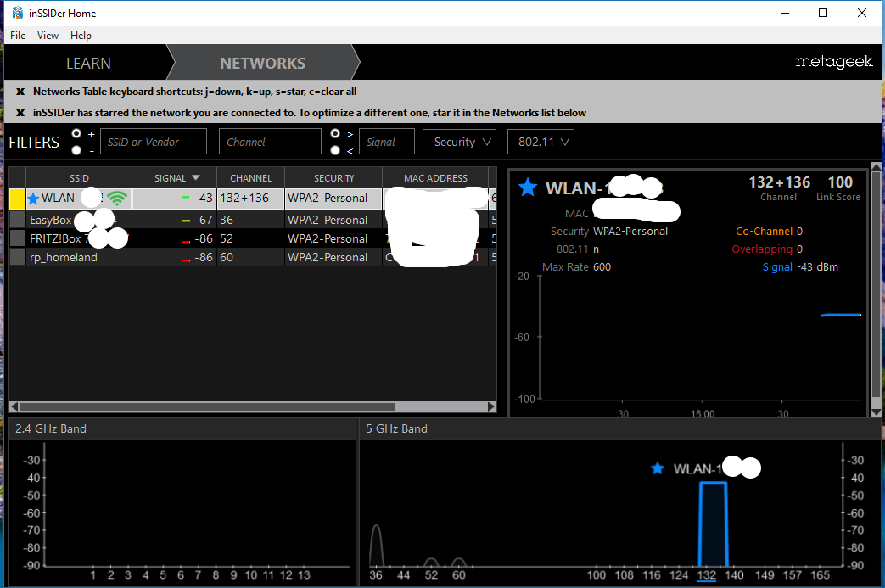Click the starred WLAN-1 marker in the 5 GHz band
The height and width of the screenshot is (588, 885).
(x=658, y=468)
